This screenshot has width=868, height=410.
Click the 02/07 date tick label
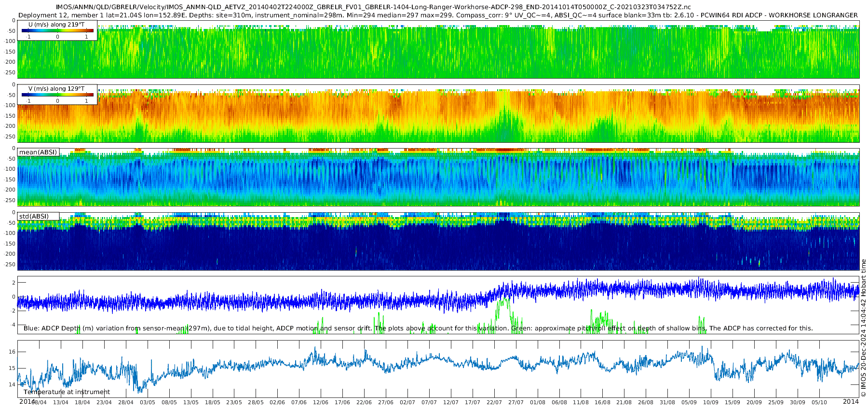(407, 402)
